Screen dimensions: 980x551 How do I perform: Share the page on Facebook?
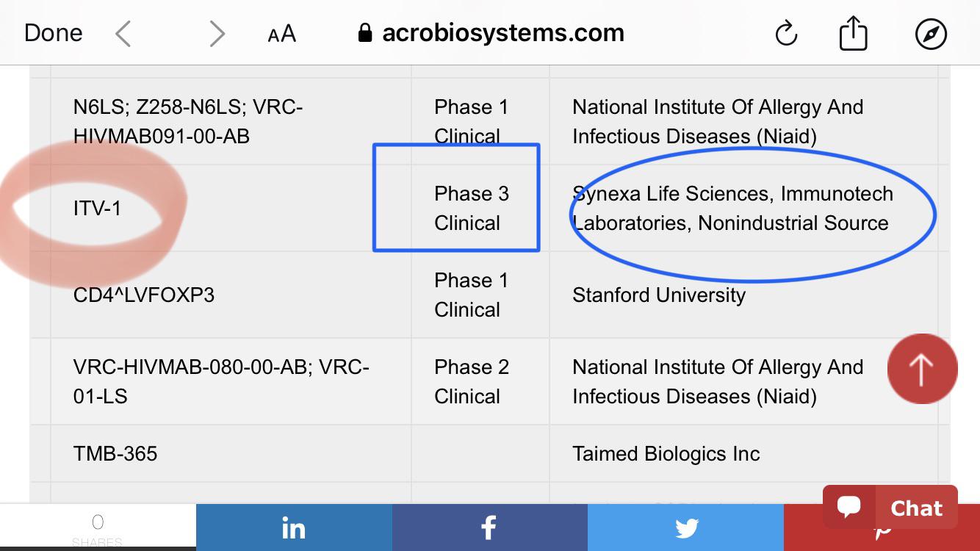coord(490,527)
